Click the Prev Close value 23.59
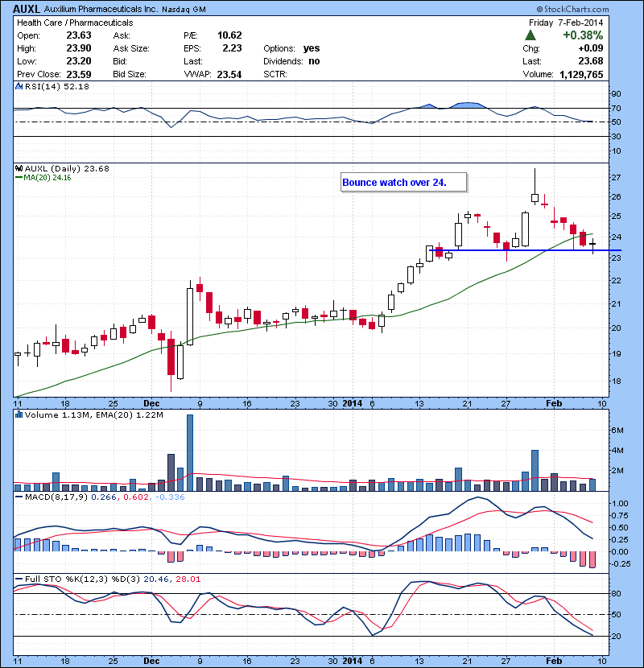This screenshot has height=668, width=644. (x=79, y=74)
